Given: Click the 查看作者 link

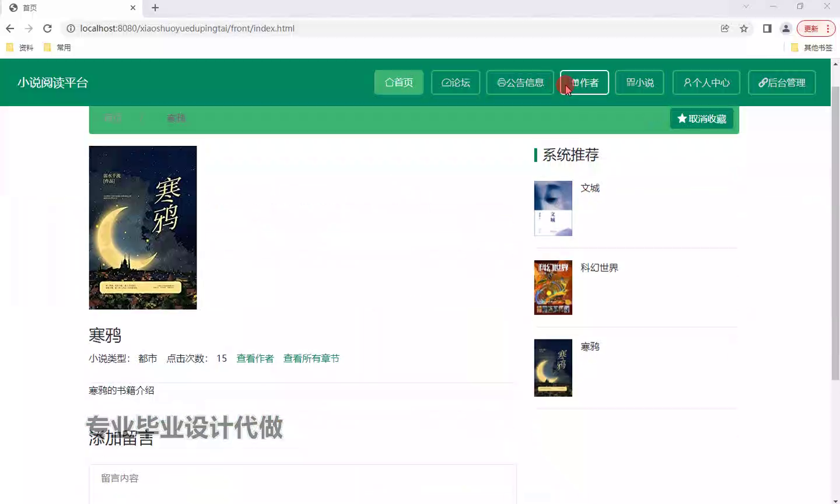Looking at the screenshot, I should click(255, 358).
